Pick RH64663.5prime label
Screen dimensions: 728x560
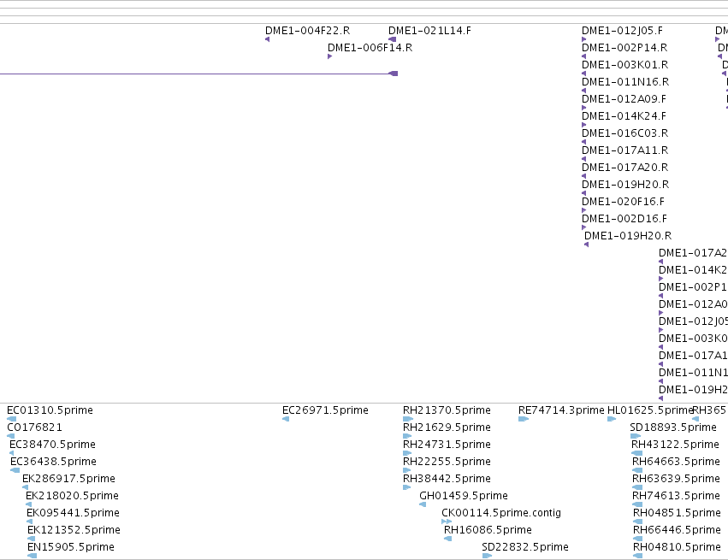tap(676, 462)
